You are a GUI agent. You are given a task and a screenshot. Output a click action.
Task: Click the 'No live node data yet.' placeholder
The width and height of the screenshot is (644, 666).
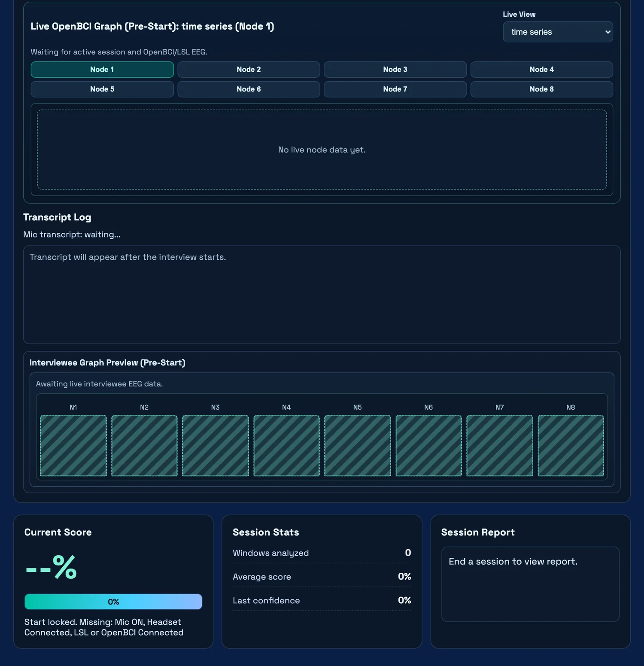pos(322,150)
